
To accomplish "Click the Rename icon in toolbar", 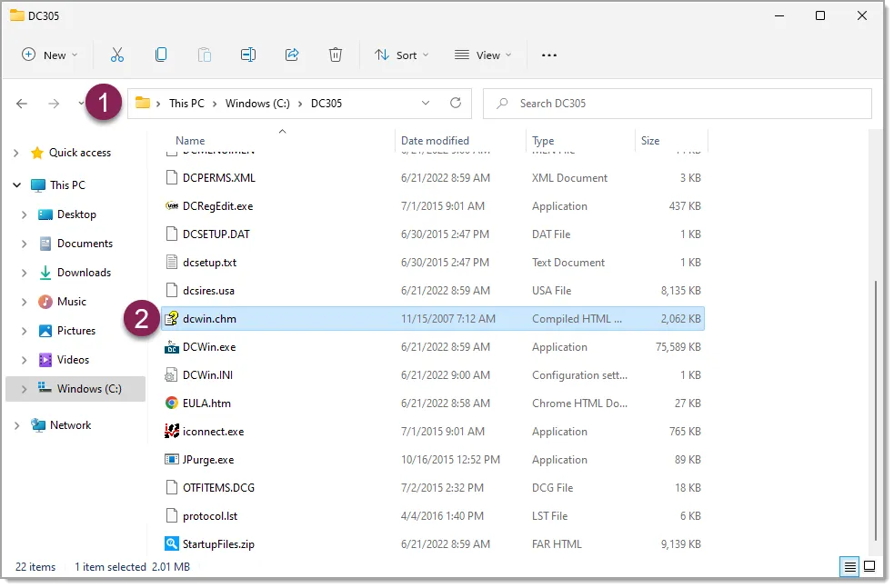I will (x=248, y=55).
